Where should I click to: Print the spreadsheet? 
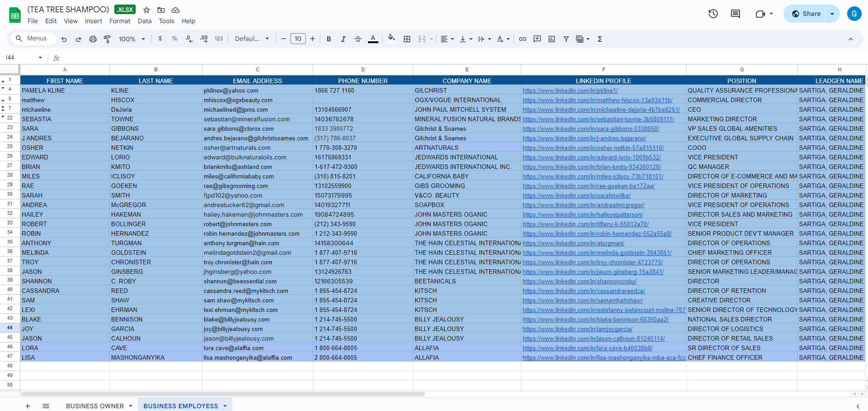tap(93, 39)
